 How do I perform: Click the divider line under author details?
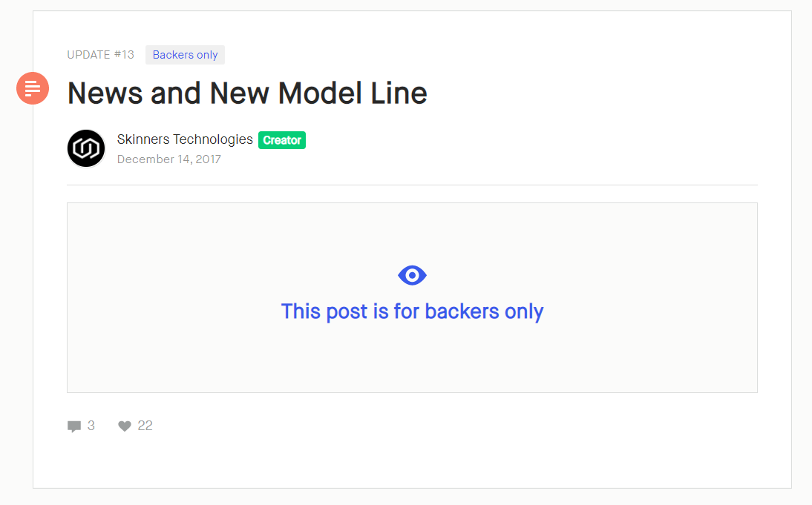412,185
